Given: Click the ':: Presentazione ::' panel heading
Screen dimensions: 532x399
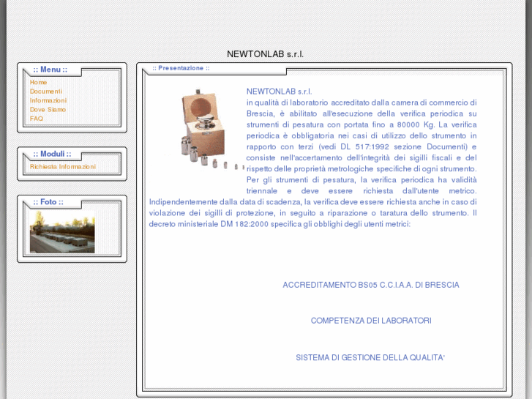Looking at the screenshot, I should point(181,68).
